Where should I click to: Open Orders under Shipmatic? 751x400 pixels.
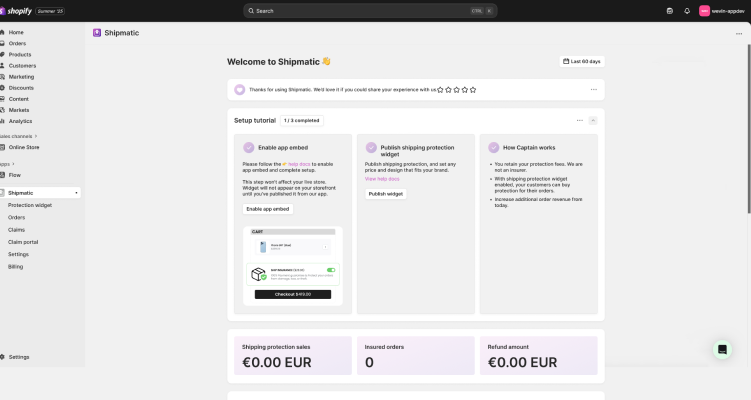[x=16, y=217]
